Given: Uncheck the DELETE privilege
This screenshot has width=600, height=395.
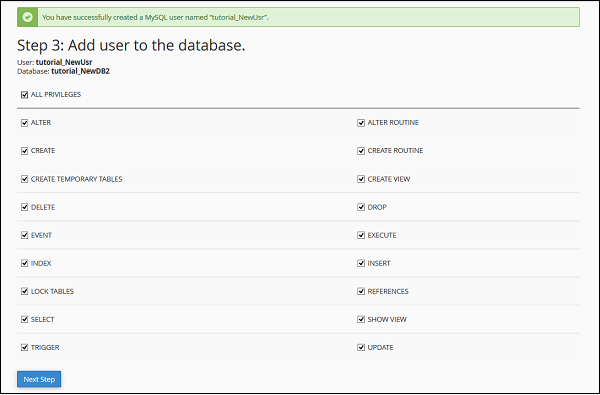Looking at the screenshot, I should [x=24, y=207].
